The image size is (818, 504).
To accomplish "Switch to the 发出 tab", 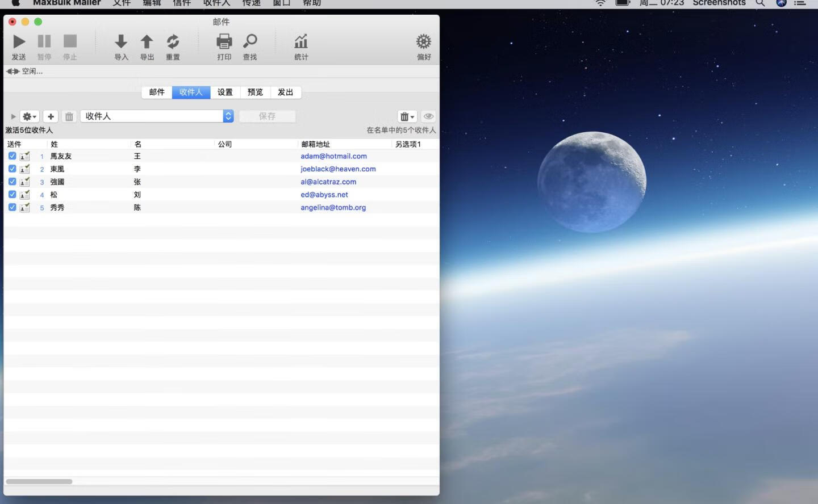I will (x=285, y=92).
